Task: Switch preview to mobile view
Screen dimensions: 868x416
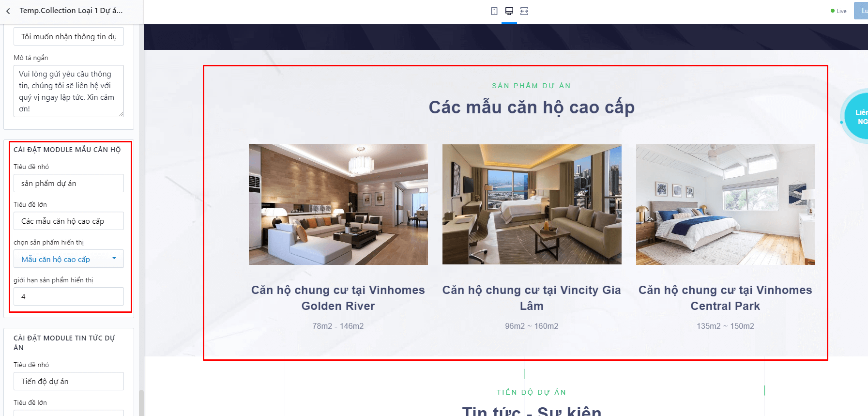Action: coord(494,11)
